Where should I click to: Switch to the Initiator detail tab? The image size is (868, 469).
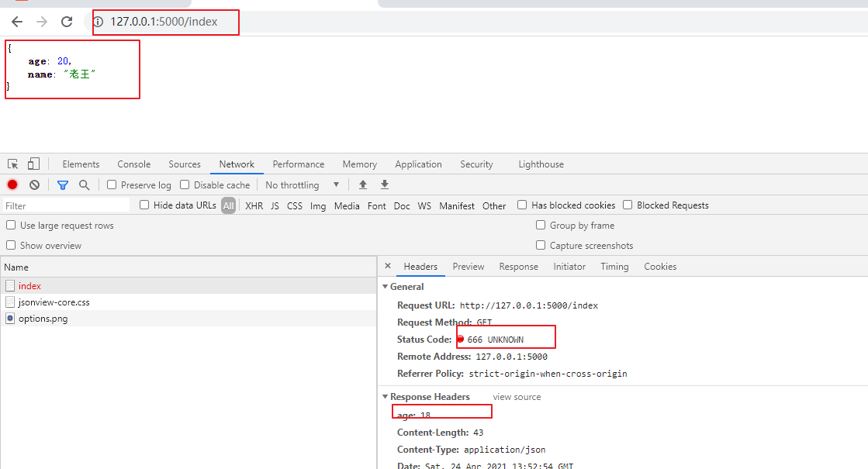(x=569, y=267)
